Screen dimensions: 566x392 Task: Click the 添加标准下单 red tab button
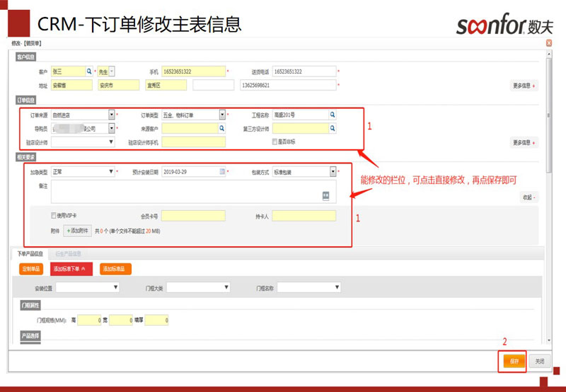pyautogui.click(x=71, y=269)
